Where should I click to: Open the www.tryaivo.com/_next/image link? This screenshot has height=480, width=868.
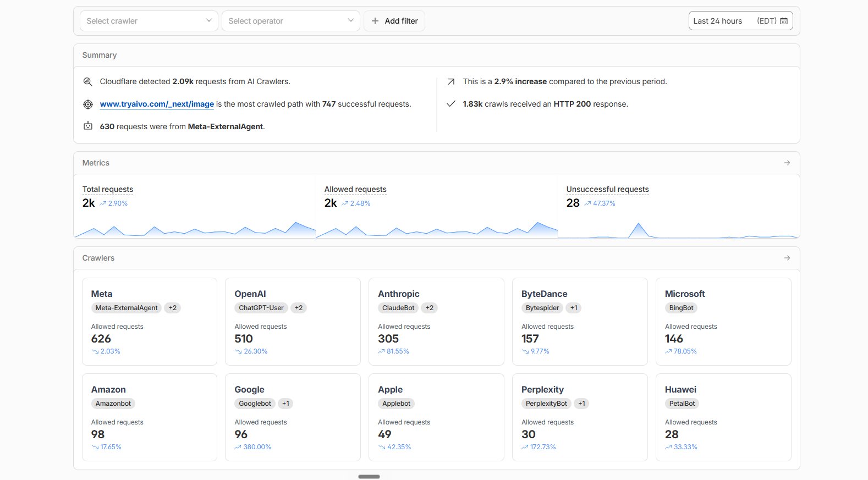pos(157,104)
